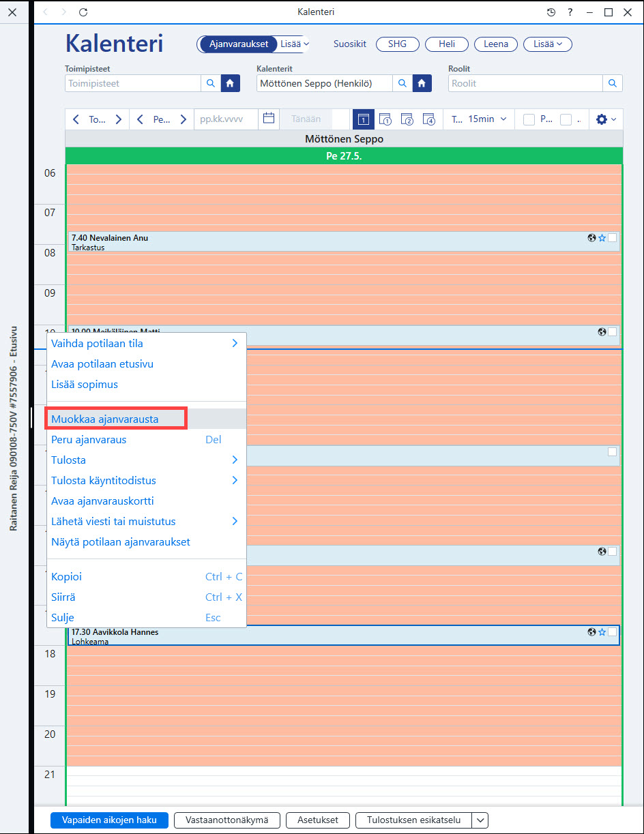644x834 pixels.
Task: Tick the checkbox on Aavikkola Hannes appointment
Action: coord(612,632)
